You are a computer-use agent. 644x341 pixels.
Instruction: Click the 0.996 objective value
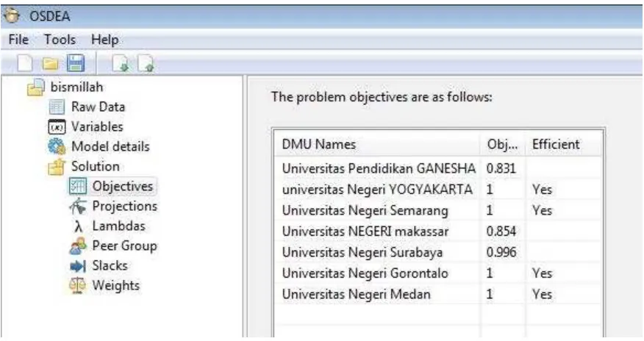click(x=501, y=252)
